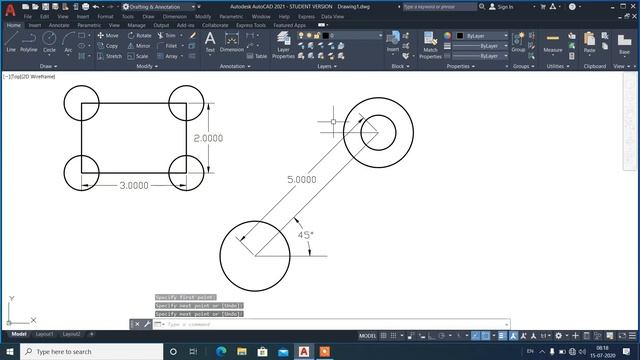Click the Trim tool
This screenshot has width=640, height=360.
coord(167,36)
